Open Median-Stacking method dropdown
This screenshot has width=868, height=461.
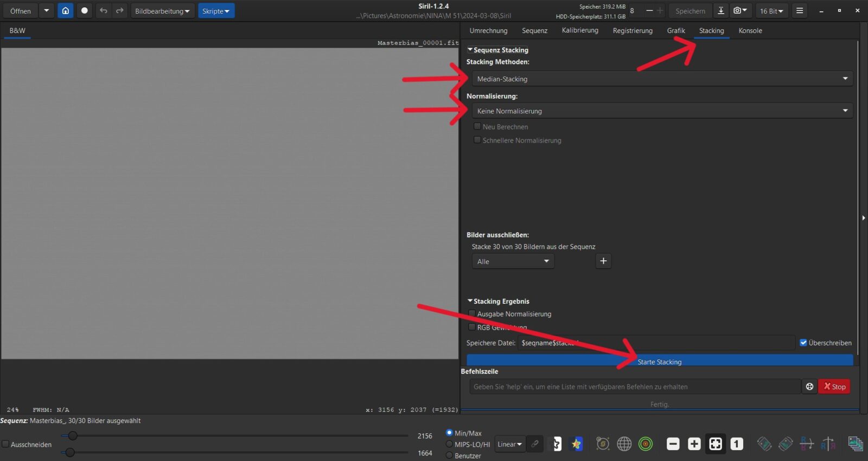[x=662, y=79]
